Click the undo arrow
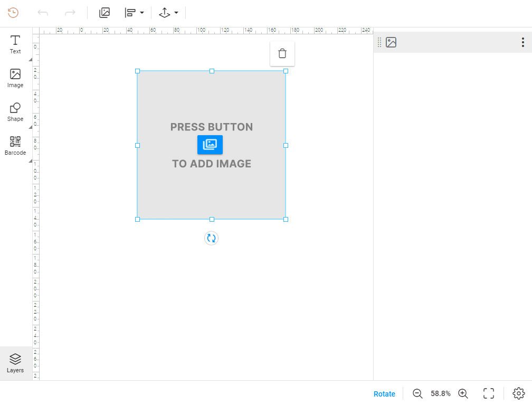The height and width of the screenshot is (405, 532). click(43, 13)
